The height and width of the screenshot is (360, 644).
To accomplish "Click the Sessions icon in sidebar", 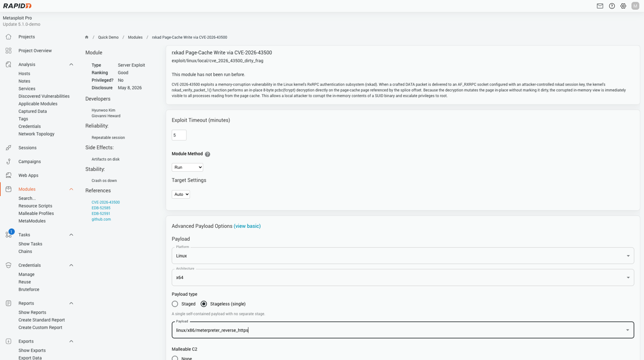I will [x=8, y=148].
